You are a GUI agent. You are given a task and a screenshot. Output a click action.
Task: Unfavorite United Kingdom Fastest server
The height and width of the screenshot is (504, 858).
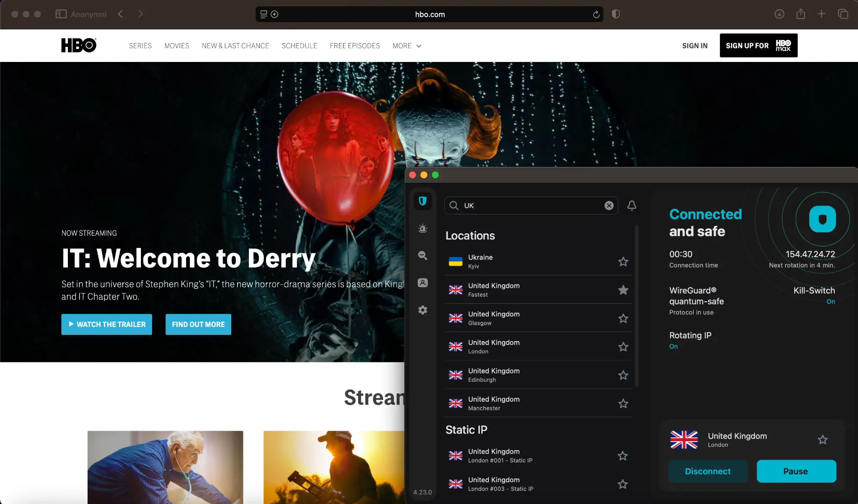point(623,290)
